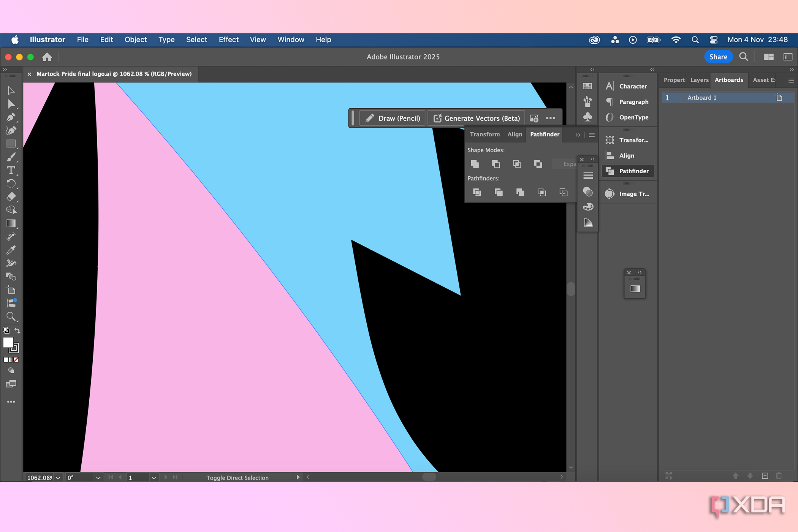Click the Exclude shape mode icon
798x532 pixels.
point(538,164)
